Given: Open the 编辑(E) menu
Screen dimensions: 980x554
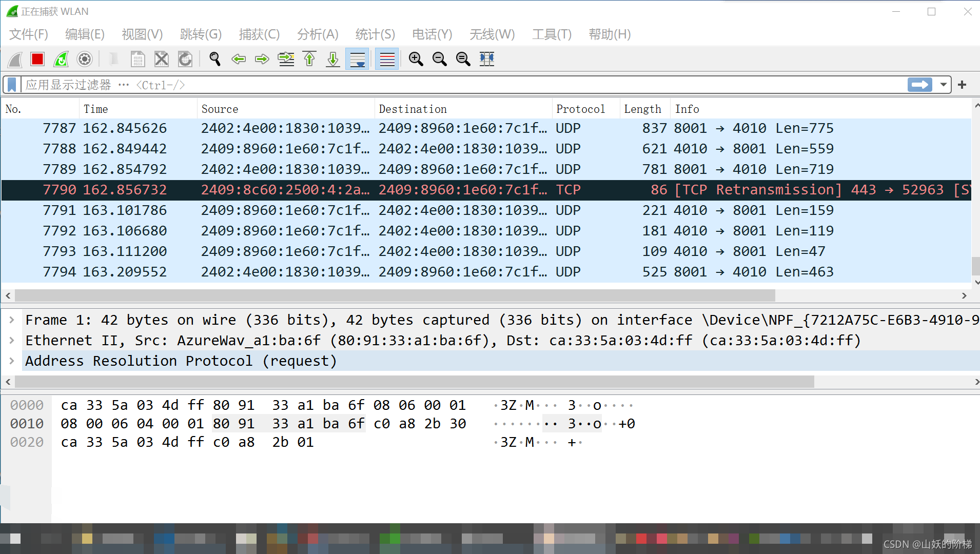Looking at the screenshot, I should (85, 34).
